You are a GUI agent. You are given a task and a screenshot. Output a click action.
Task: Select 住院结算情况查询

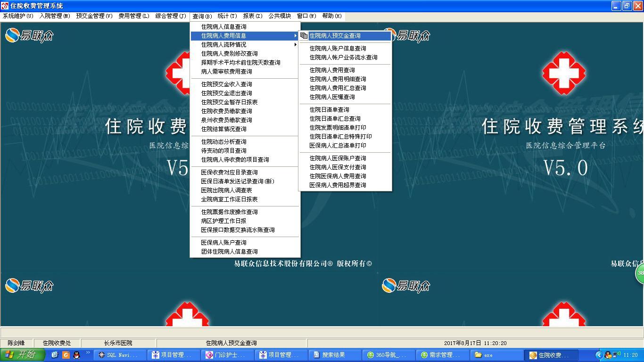click(x=244, y=129)
